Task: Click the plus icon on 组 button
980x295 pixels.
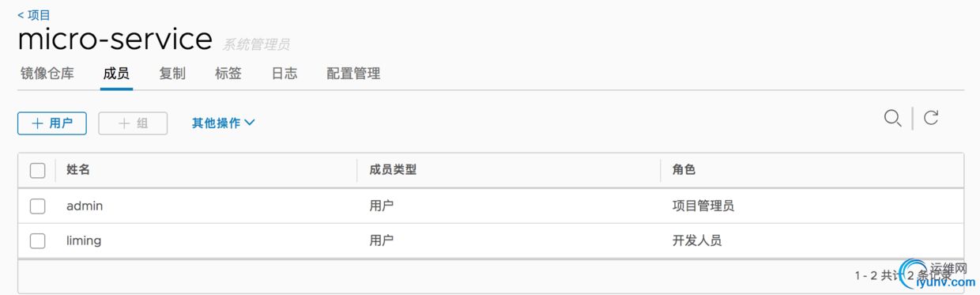Action: [x=124, y=123]
